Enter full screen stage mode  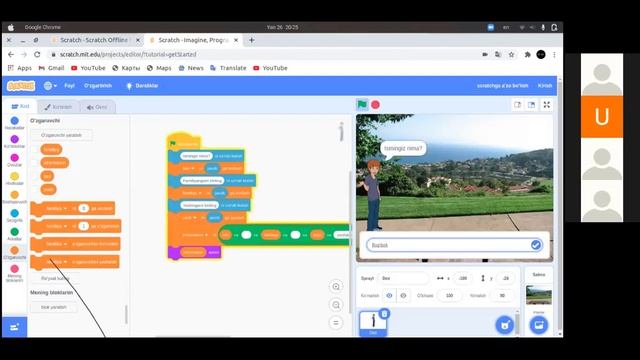[547, 105]
